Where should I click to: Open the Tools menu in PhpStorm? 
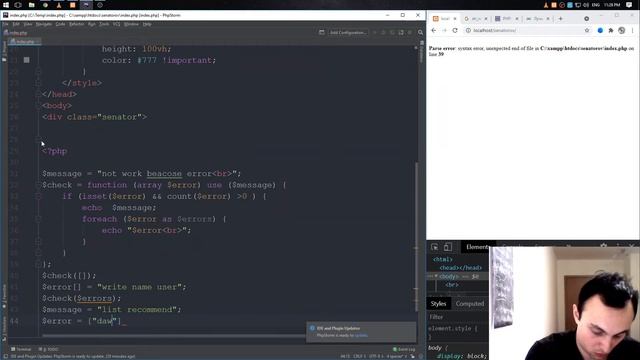coord(104,24)
